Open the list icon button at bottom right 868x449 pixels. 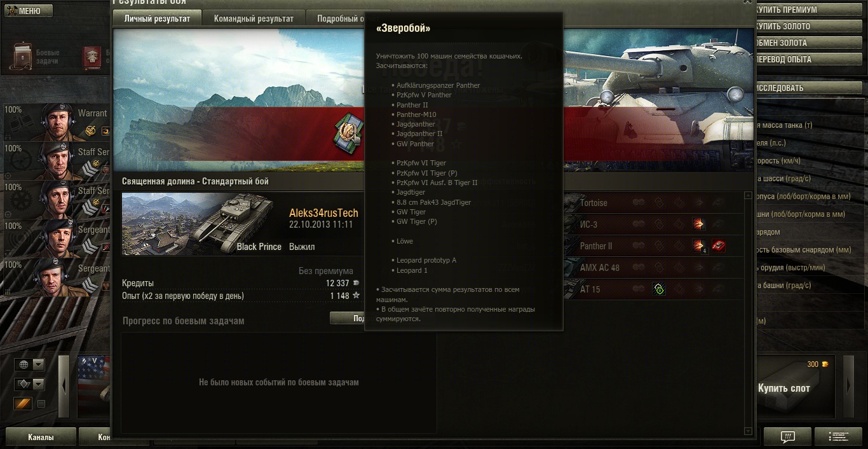[838, 437]
